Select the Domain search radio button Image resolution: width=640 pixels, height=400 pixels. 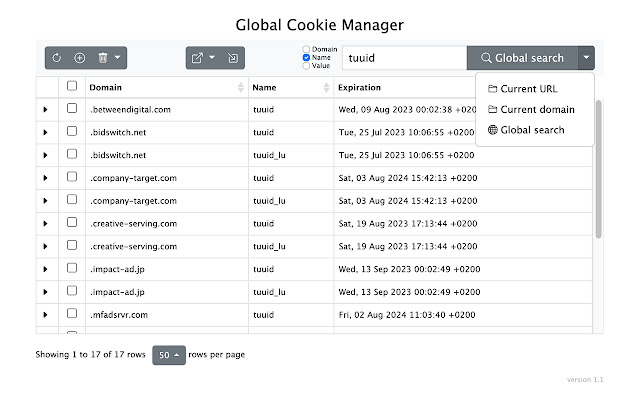tap(307, 49)
